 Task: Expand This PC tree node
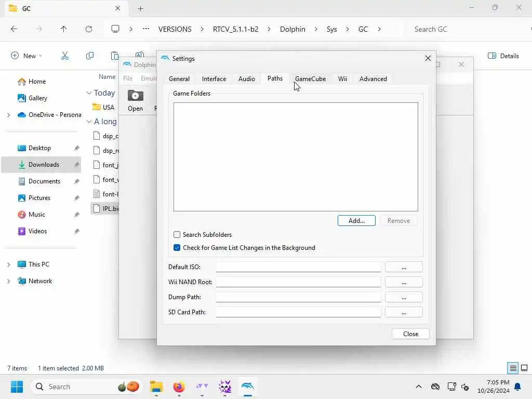[x=8, y=264]
